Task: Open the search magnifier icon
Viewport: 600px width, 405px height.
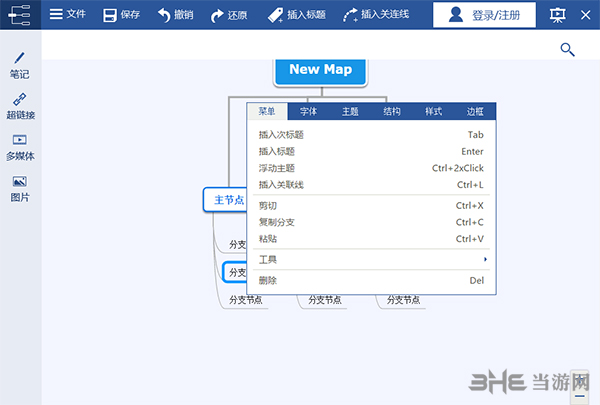Action: tap(567, 49)
